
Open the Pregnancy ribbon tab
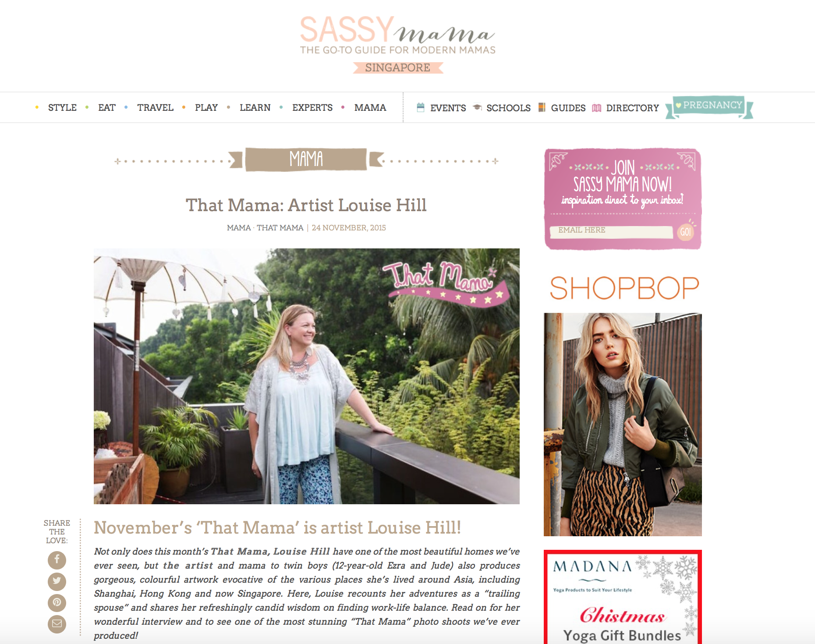click(x=709, y=106)
